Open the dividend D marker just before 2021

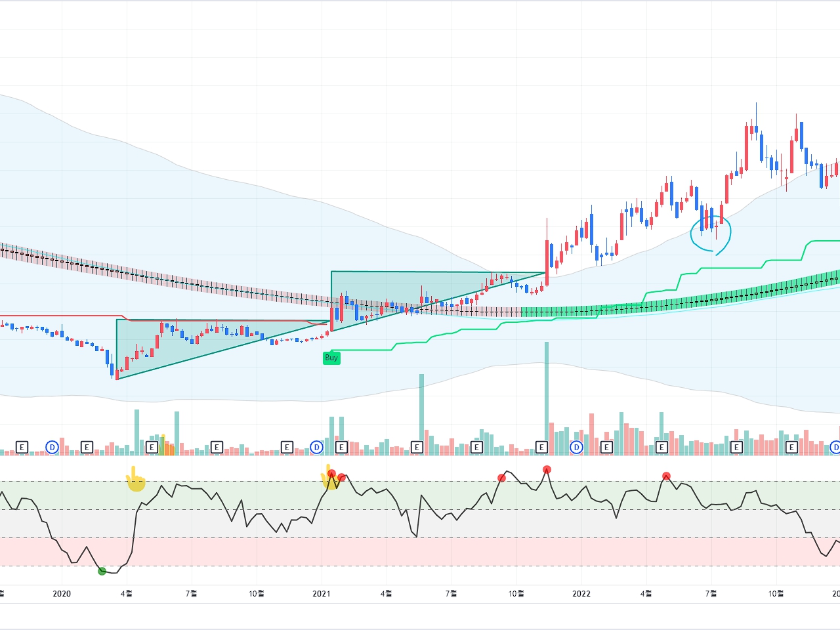pos(317,448)
